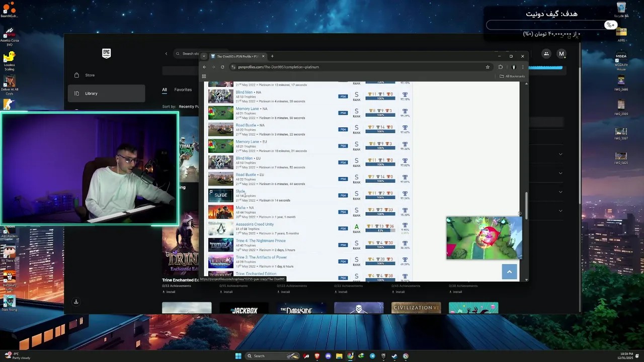
Task: Click Assassin's Creed Unity 83% progress bar
Action: pos(380,230)
